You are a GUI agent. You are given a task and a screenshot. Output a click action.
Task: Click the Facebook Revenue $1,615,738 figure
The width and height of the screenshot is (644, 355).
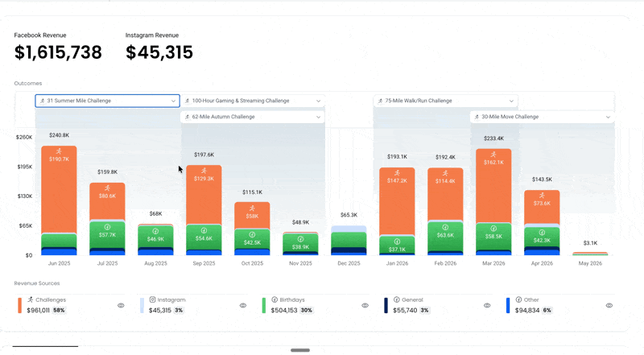58,52
